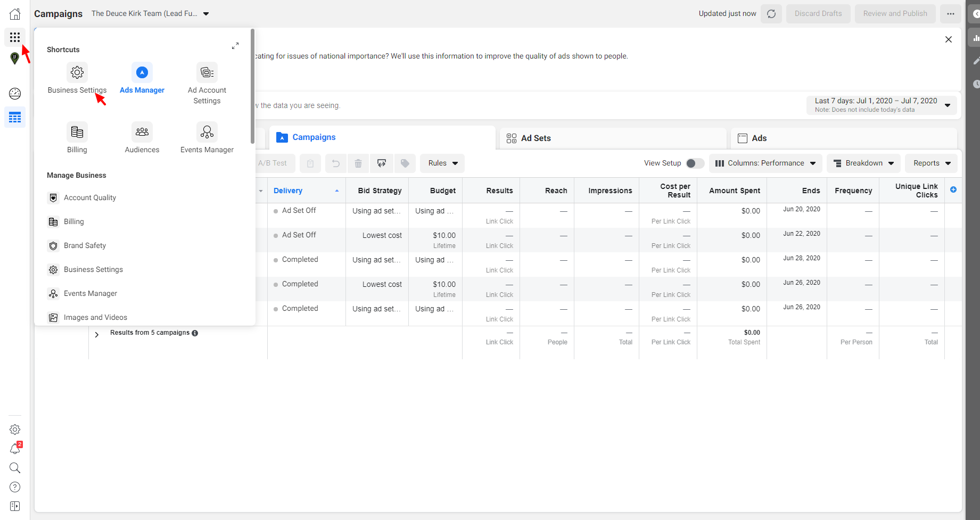Expand the shortcuts menu to full view
Screen dimensions: 980x520
[235, 46]
